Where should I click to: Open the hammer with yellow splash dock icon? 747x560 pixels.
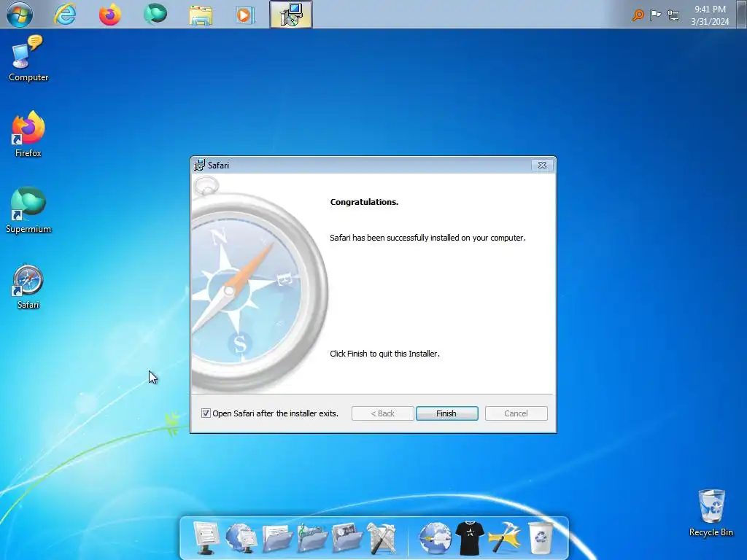(x=505, y=538)
